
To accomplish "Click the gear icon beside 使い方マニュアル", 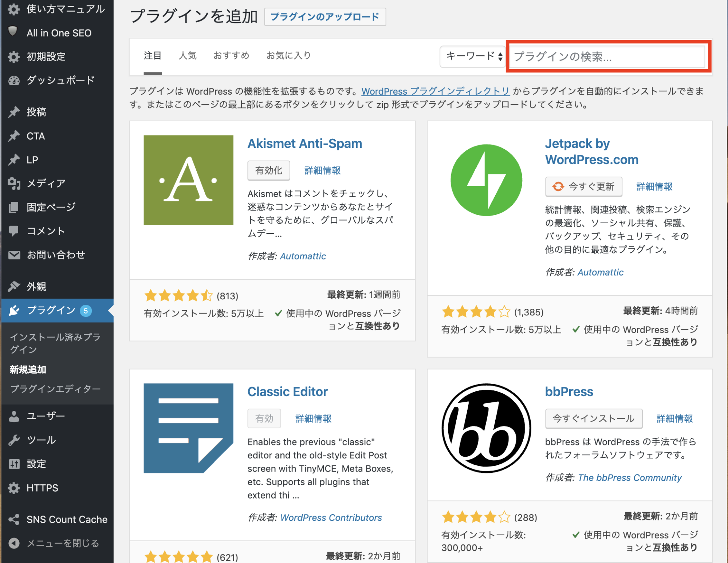I will (x=13, y=9).
